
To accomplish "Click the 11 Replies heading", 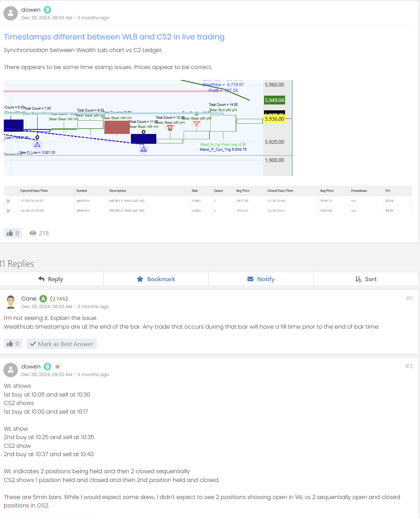I will point(17,264).
